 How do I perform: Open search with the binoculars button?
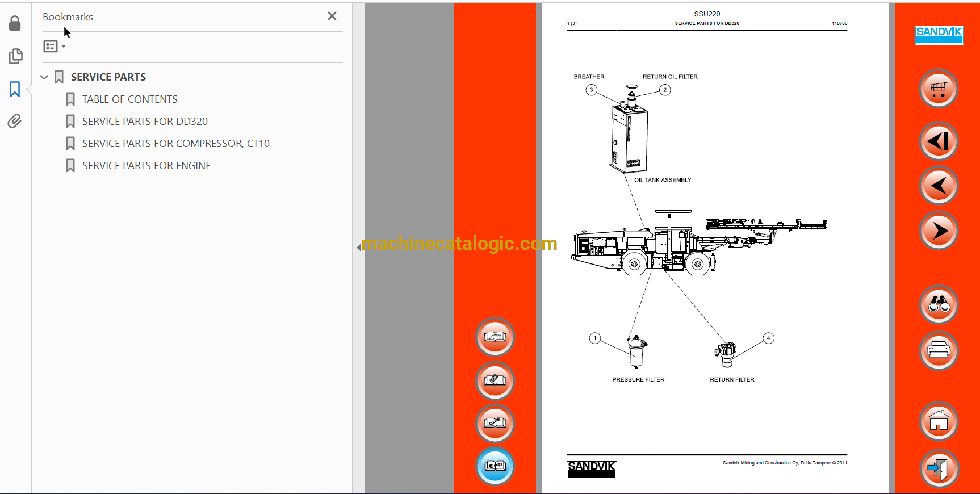(x=939, y=305)
